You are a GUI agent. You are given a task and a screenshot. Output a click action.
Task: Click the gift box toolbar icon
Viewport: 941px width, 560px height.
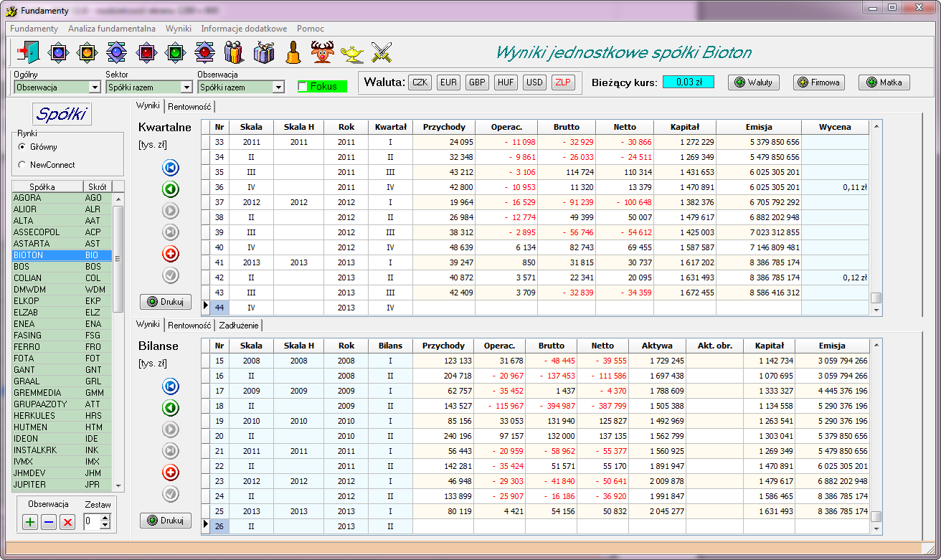264,52
